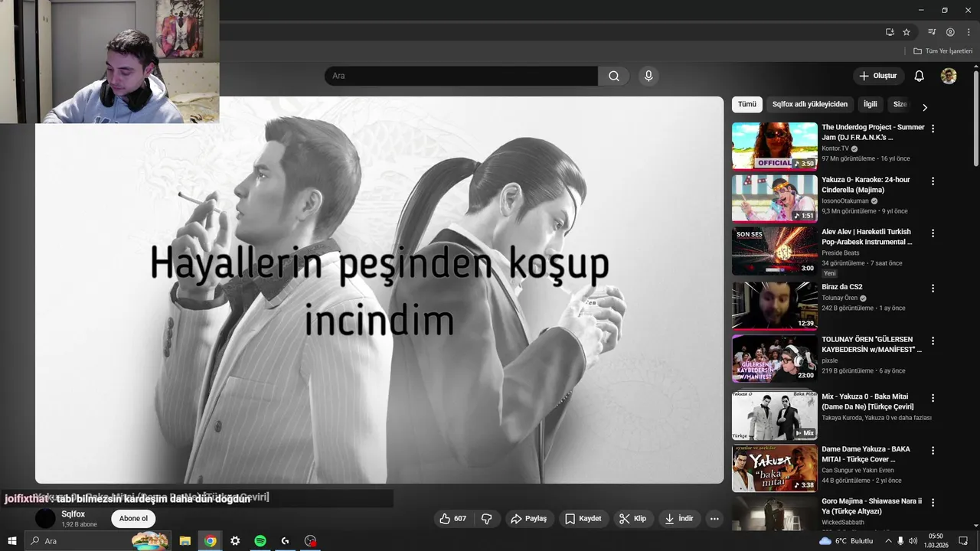Open Mix Yakuza 0 Baka Mitai thumbnail
The height and width of the screenshot is (551, 980).
[775, 416]
